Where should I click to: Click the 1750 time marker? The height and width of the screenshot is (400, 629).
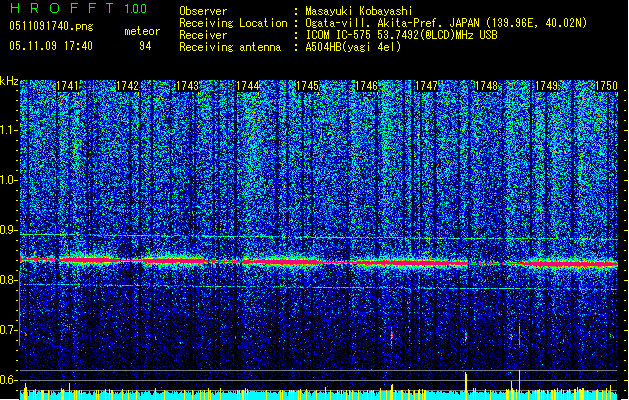607,87
